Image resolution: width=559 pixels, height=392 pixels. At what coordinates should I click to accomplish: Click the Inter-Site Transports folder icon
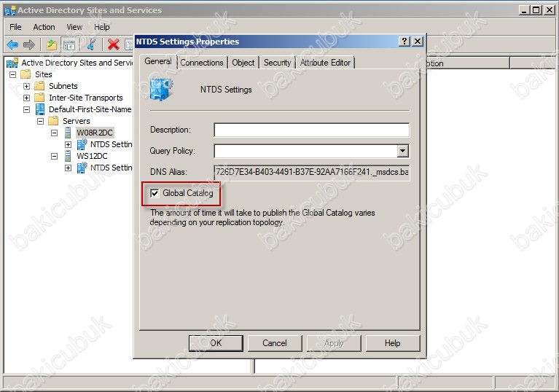pos(39,98)
